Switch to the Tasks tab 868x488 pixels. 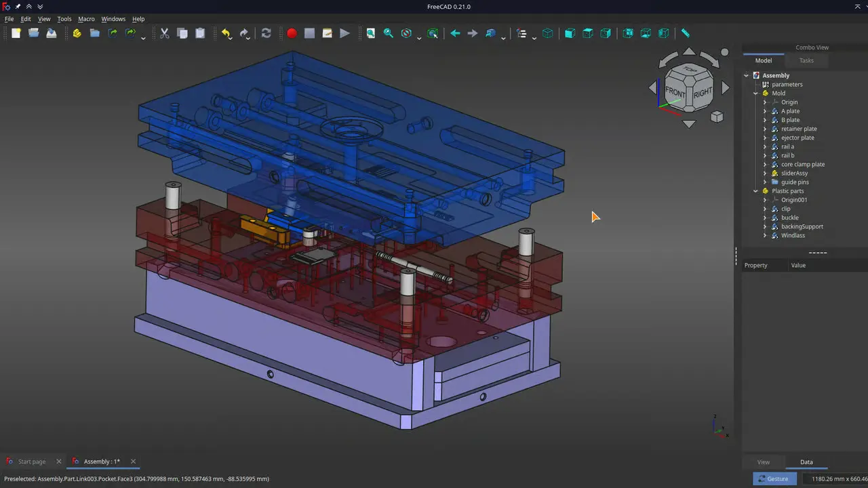(x=806, y=60)
